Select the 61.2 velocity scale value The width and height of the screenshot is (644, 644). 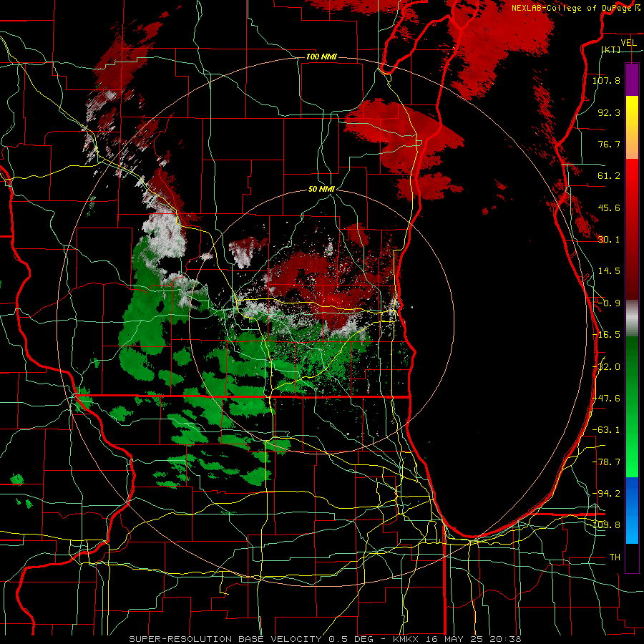click(609, 176)
